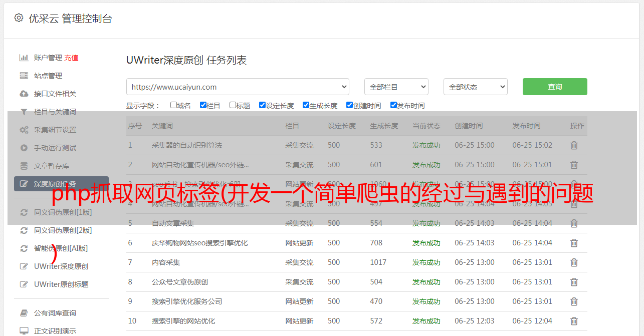Expand the 全部栏目 dropdown
Image resolution: width=644 pixels, height=336 pixels.
click(396, 87)
